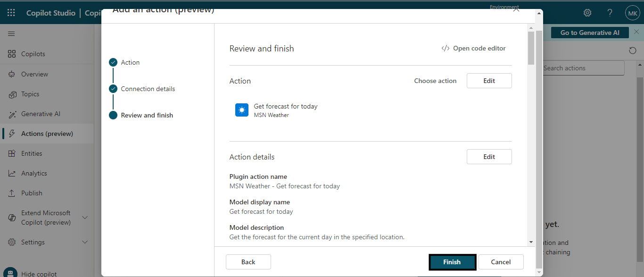Click the help question mark icon
This screenshot has height=277, width=644.
click(610, 13)
